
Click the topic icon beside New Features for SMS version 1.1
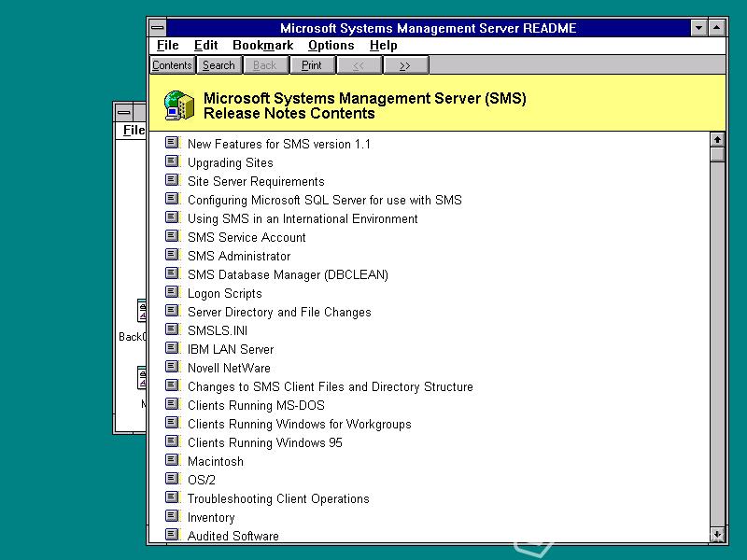(173, 143)
